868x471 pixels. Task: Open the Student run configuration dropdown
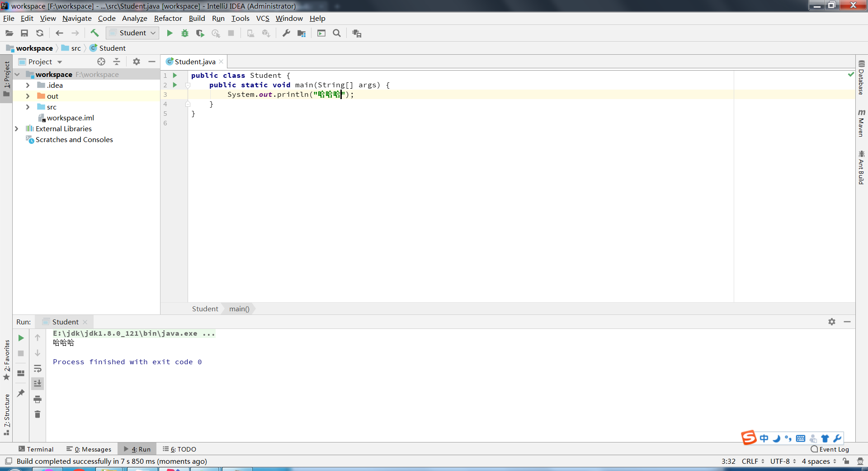[x=132, y=33]
